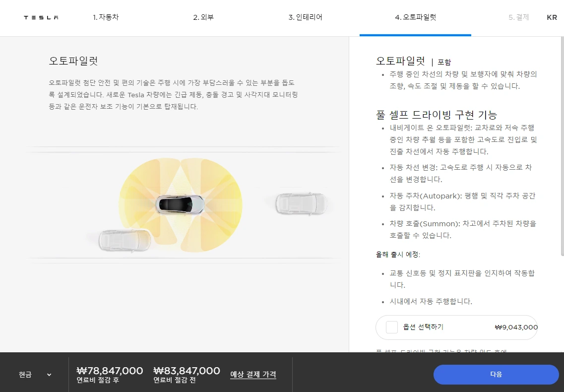Click the 시내에서 자동 주행합니다 bullet
Screen dimensions: 564x392
pos(431,301)
